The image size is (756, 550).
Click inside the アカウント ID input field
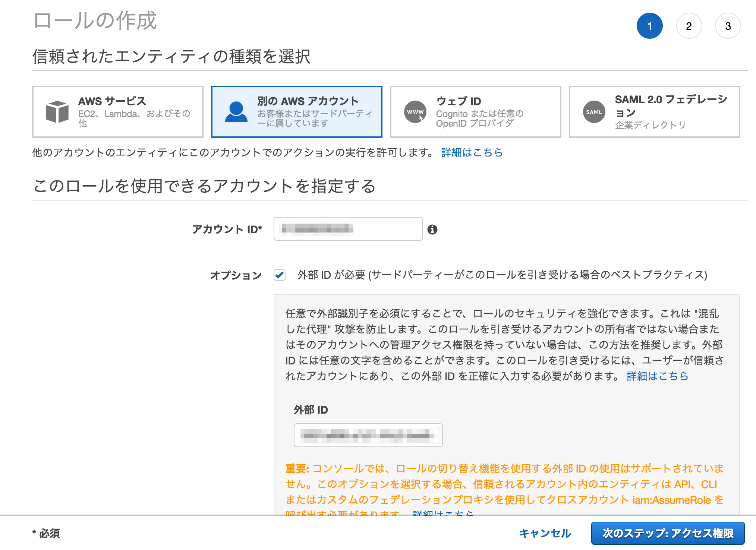(348, 228)
